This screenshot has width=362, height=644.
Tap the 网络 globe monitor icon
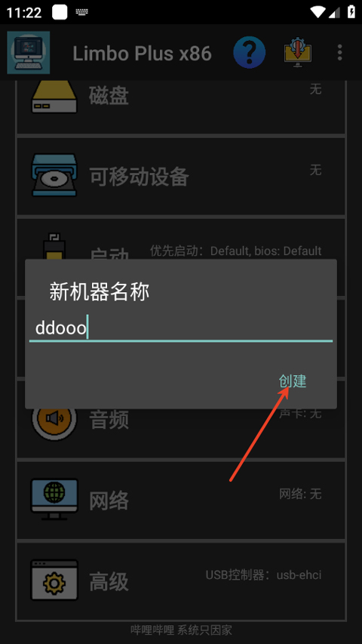coord(54,499)
